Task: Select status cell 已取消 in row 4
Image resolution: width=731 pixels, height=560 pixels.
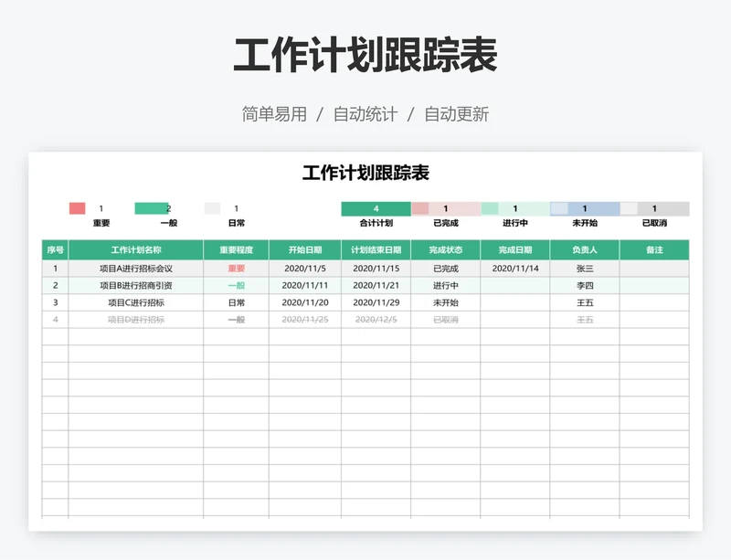Action: click(446, 320)
